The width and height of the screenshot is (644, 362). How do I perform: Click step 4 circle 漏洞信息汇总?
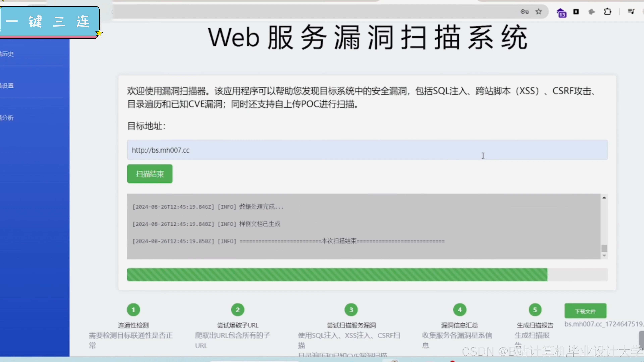click(460, 310)
